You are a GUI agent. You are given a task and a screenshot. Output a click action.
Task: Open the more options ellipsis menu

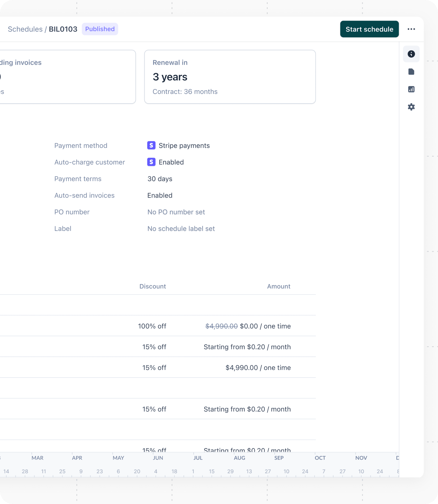point(412,29)
